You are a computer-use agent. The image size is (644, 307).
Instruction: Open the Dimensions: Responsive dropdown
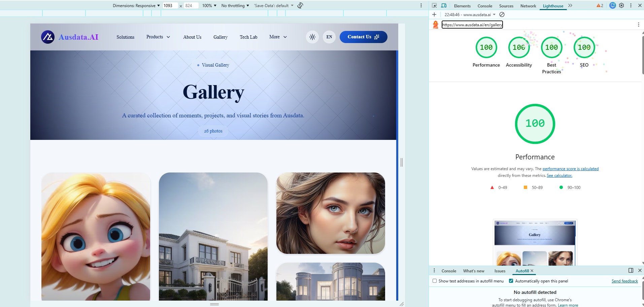(136, 5)
